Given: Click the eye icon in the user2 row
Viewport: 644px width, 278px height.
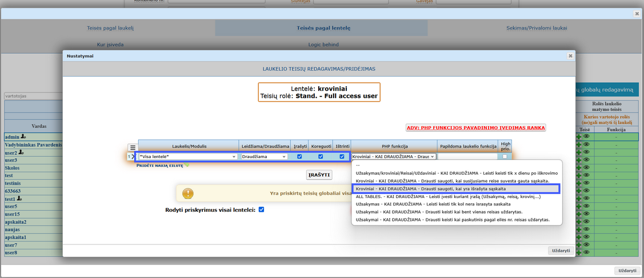Looking at the screenshot, I should pos(586,152).
